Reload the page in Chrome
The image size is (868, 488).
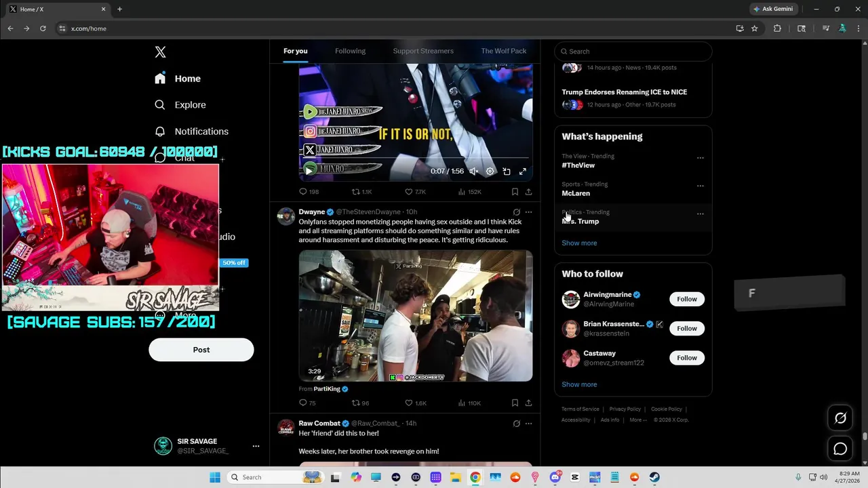click(x=43, y=28)
